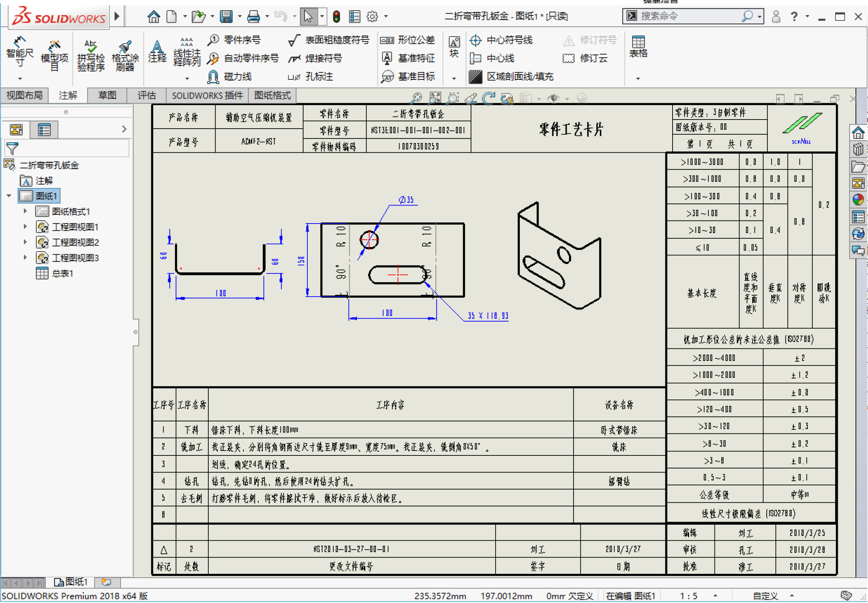Insert a Center Mark
This screenshot has height=603, width=868.
coord(501,40)
